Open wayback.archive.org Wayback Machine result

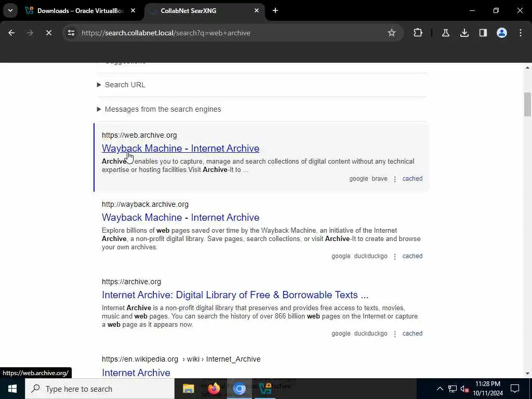[x=180, y=218]
